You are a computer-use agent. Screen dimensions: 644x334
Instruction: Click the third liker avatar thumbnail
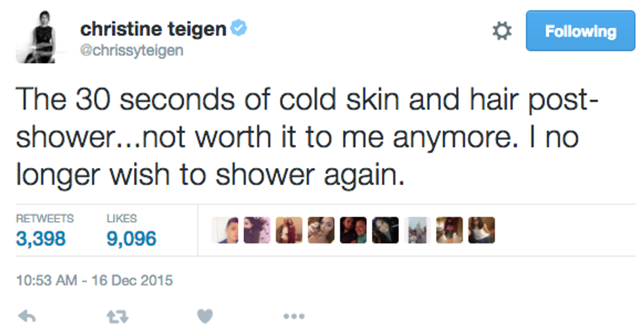(x=289, y=230)
